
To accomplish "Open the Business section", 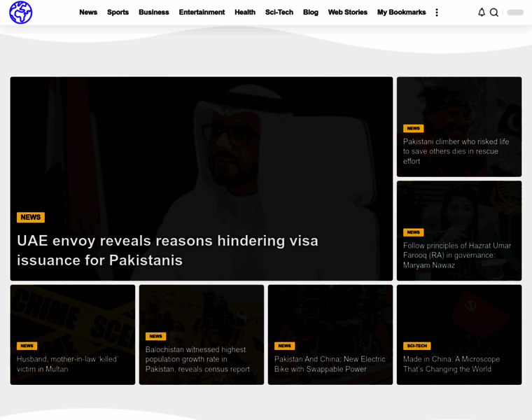I will (154, 12).
